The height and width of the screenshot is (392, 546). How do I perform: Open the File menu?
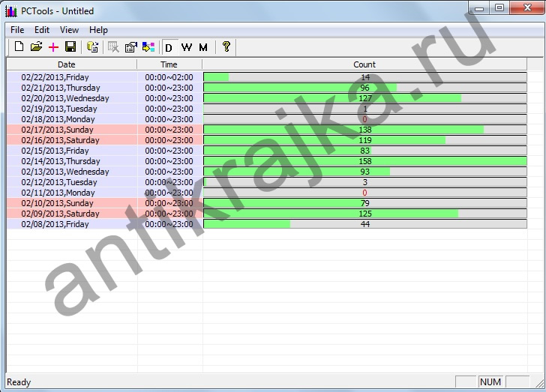17,30
